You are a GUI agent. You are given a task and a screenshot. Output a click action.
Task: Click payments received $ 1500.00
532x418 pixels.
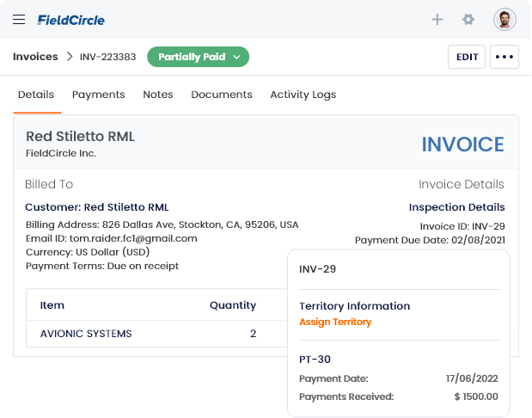[x=476, y=396]
